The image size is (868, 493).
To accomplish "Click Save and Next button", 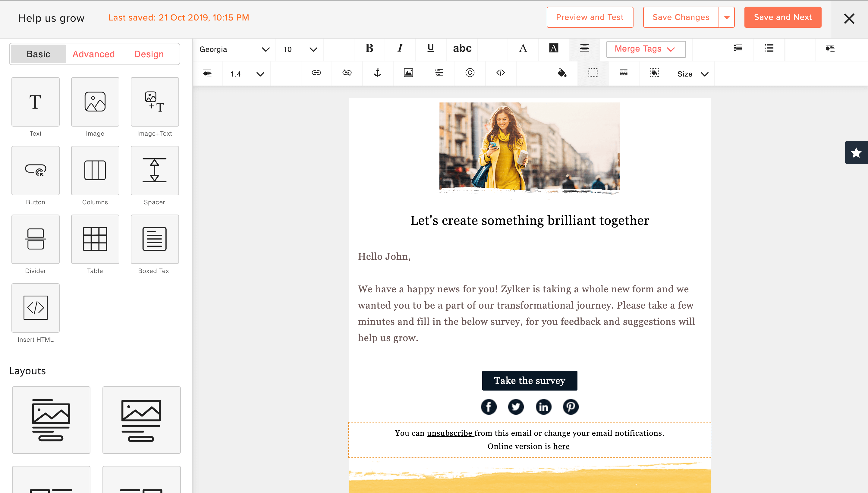I will 783,17.
